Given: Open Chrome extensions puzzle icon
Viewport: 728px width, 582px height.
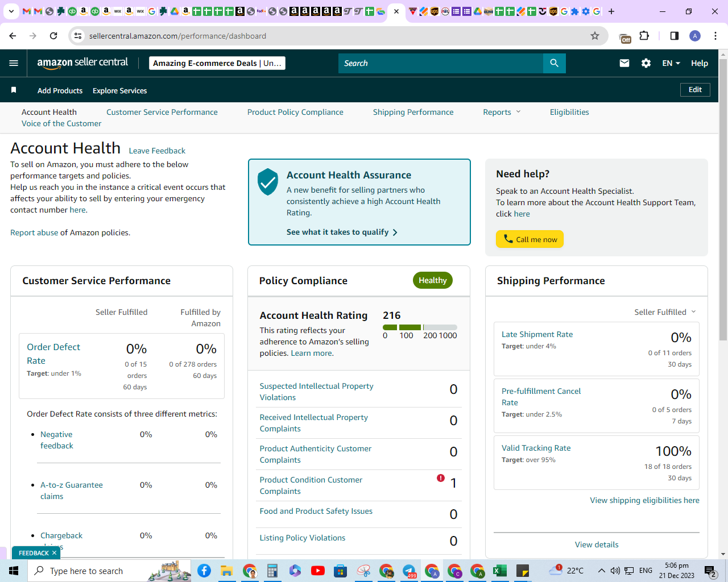Looking at the screenshot, I should pos(644,36).
